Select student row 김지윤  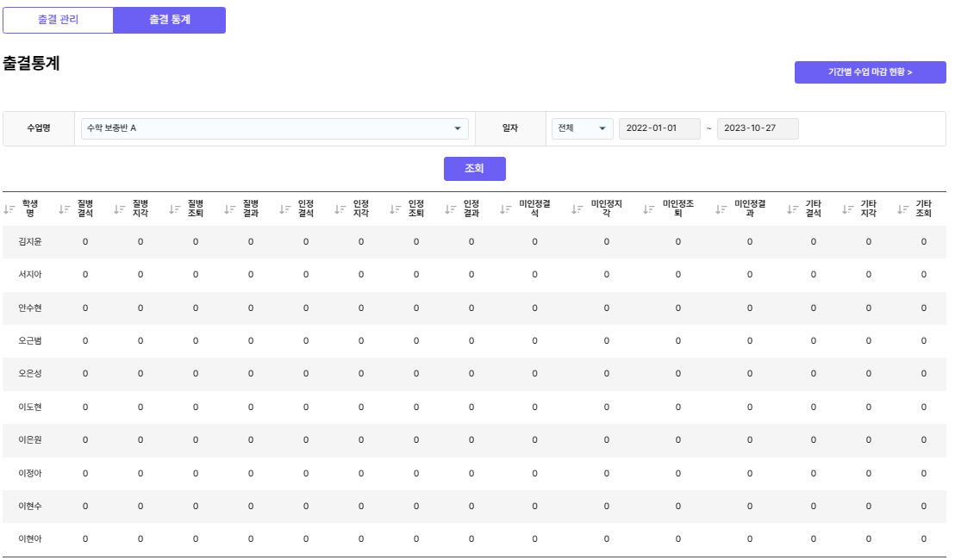click(474, 241)
